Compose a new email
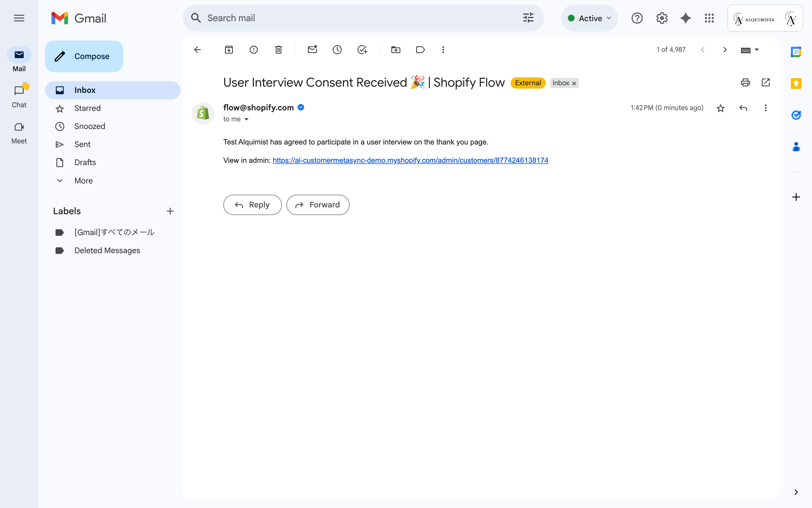The image size is (812, 508). click(84, 56)
